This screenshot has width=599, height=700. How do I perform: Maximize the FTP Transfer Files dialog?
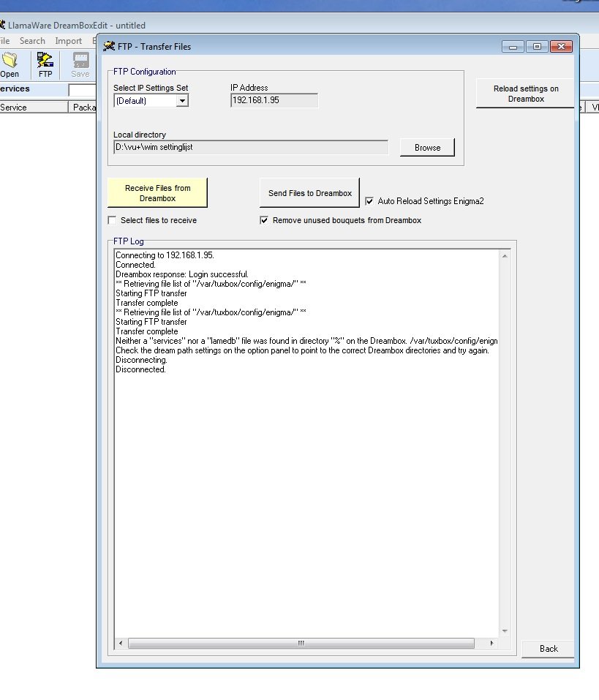coord(537,46)
